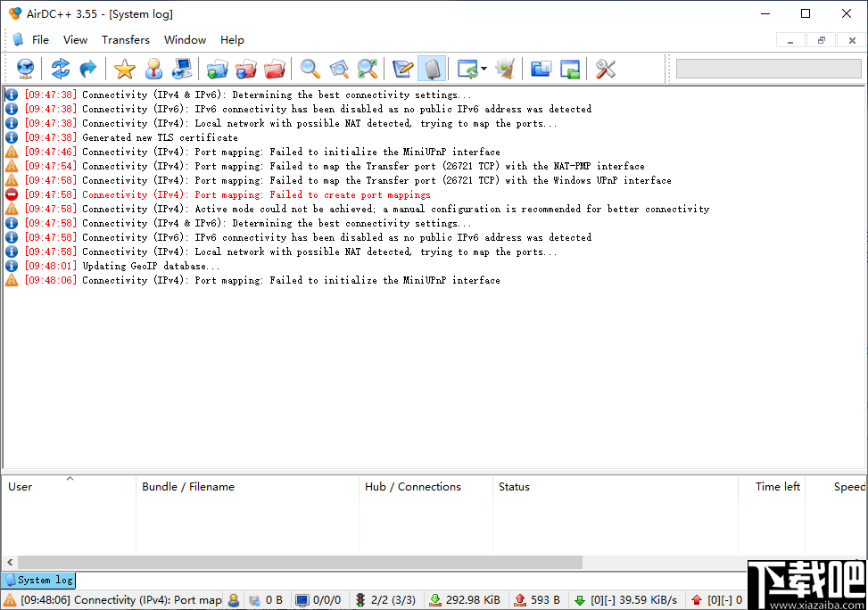
Task: Open Download Queue blue folder icon
Action: coord(217,70)
